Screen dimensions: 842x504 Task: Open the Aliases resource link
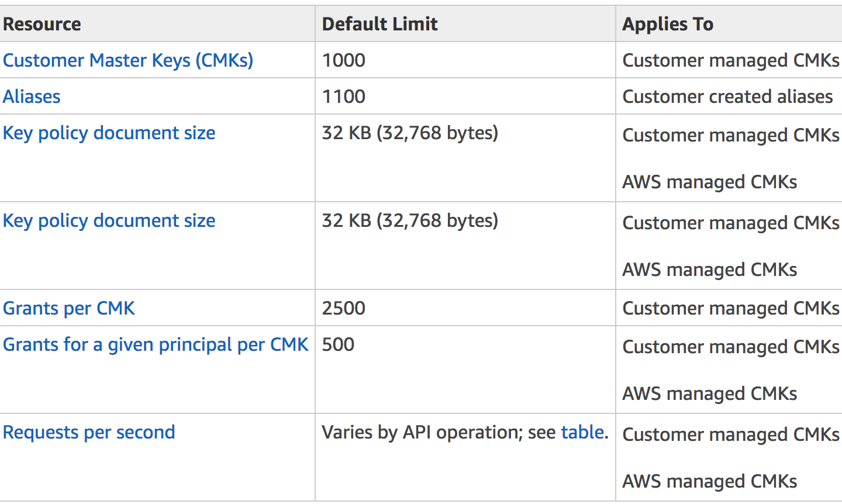(32, 96)
